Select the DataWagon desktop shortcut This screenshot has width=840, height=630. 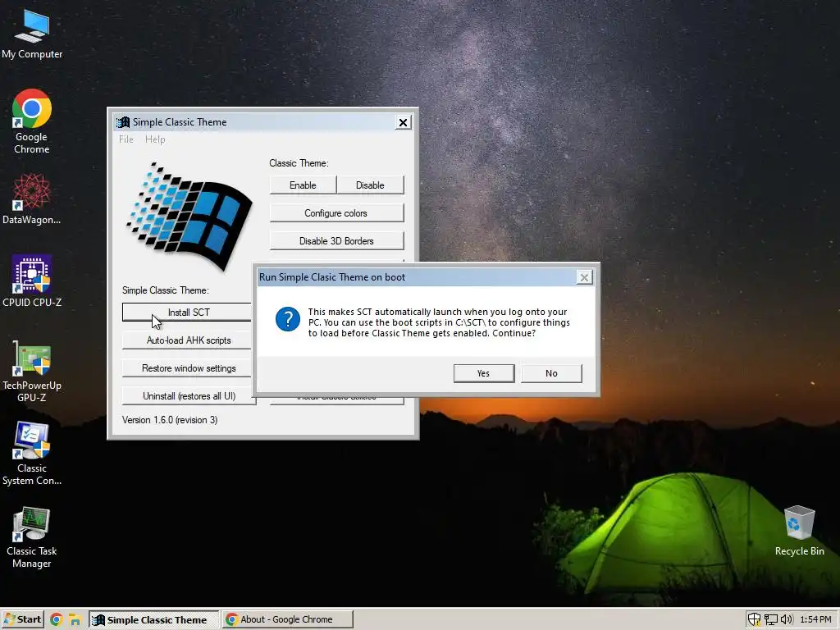(x=32, y=199)
